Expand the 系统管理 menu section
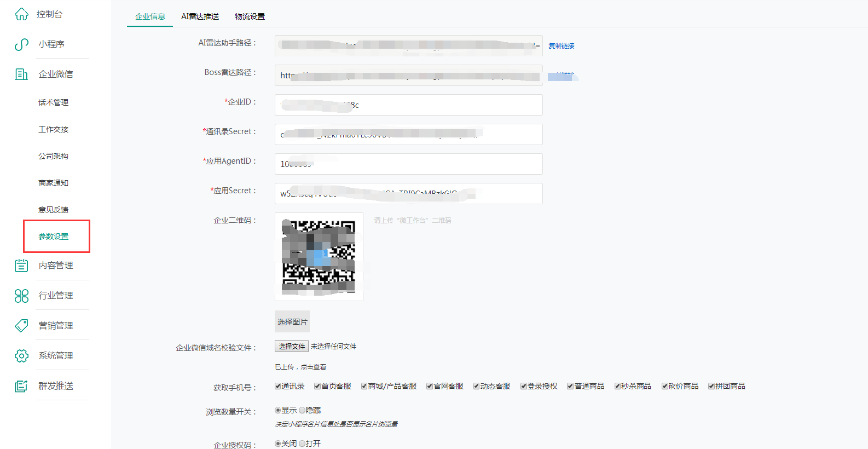Viewport: 868px width, 449px height. (x=56, y=356)
